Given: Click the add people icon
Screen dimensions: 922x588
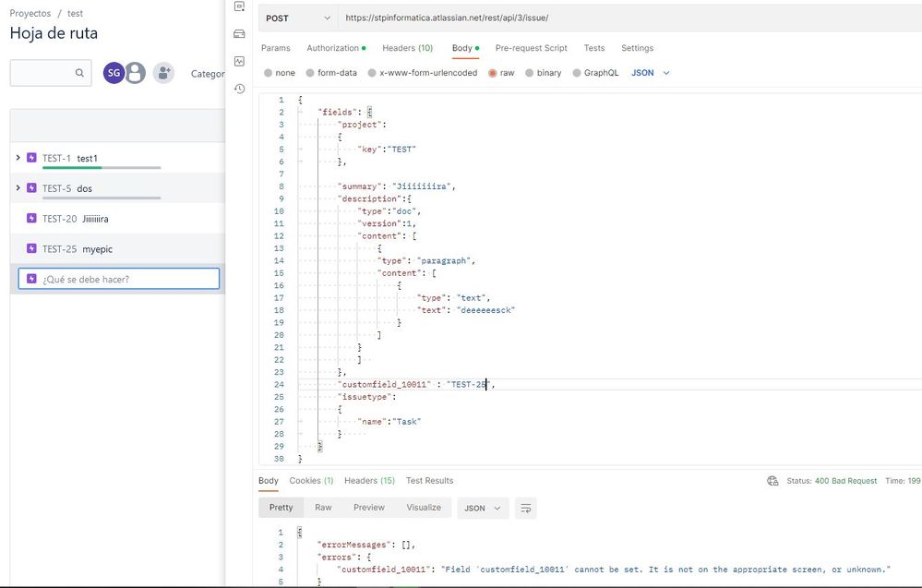Looking at the screenshot, I should point(163,73).
